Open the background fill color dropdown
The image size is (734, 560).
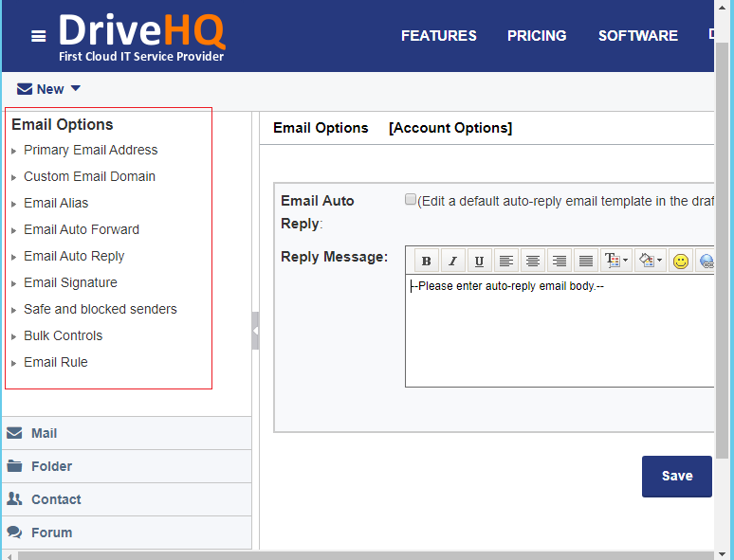651,261
